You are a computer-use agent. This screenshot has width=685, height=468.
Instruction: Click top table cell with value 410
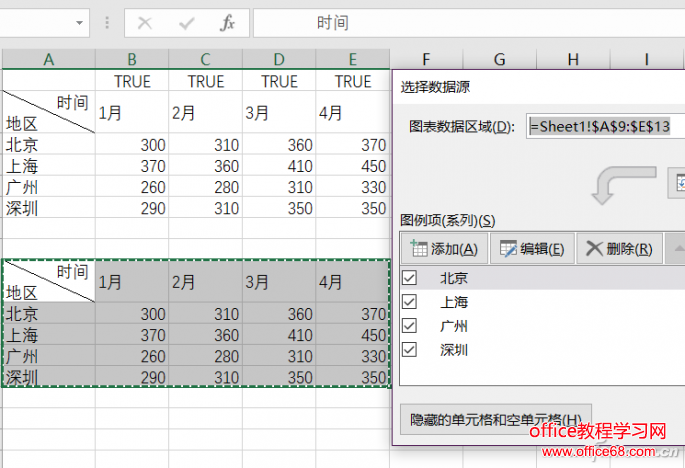pyautogui.click(x=279, y=166)
